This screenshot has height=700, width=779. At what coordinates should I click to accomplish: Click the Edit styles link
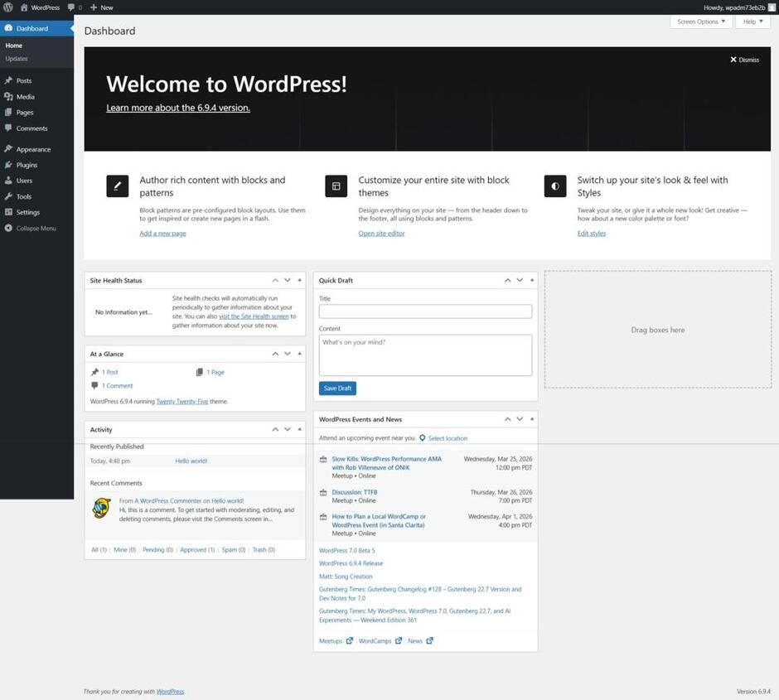[591, 234]
